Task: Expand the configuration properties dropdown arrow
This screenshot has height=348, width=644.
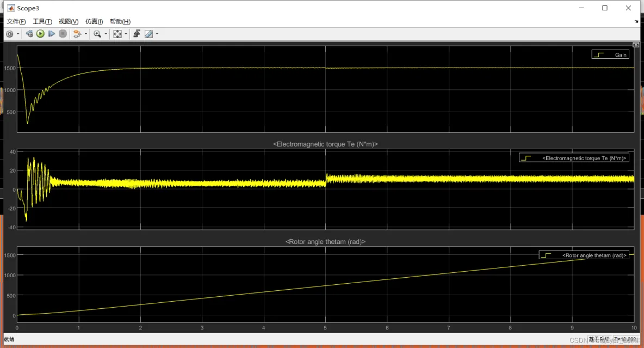Action: (x=17, y=34)
